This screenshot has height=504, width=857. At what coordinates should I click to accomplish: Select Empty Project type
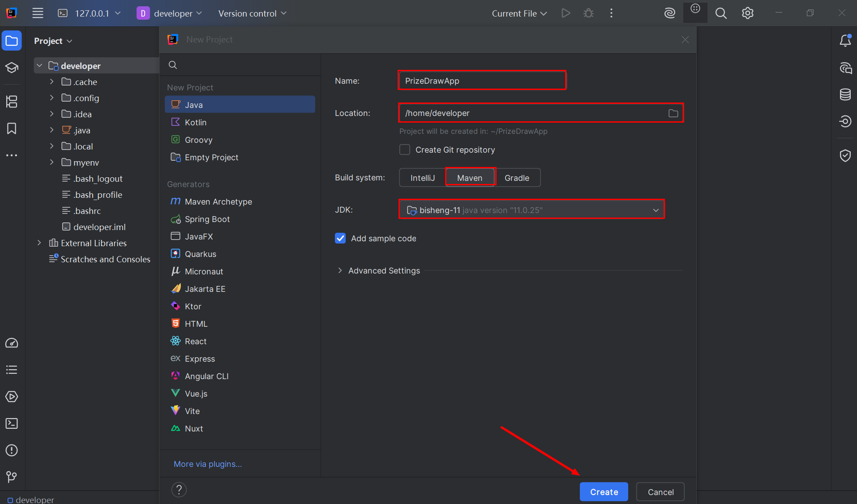240,157
